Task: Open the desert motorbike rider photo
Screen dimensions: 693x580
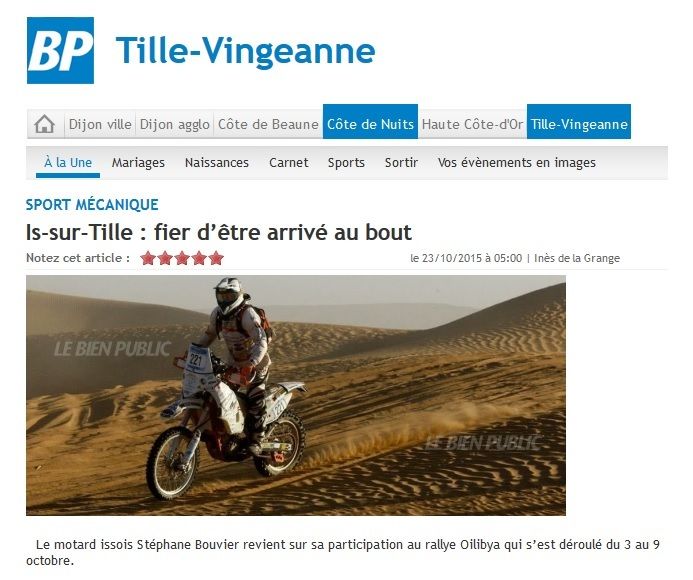Action: pos(296,395)
